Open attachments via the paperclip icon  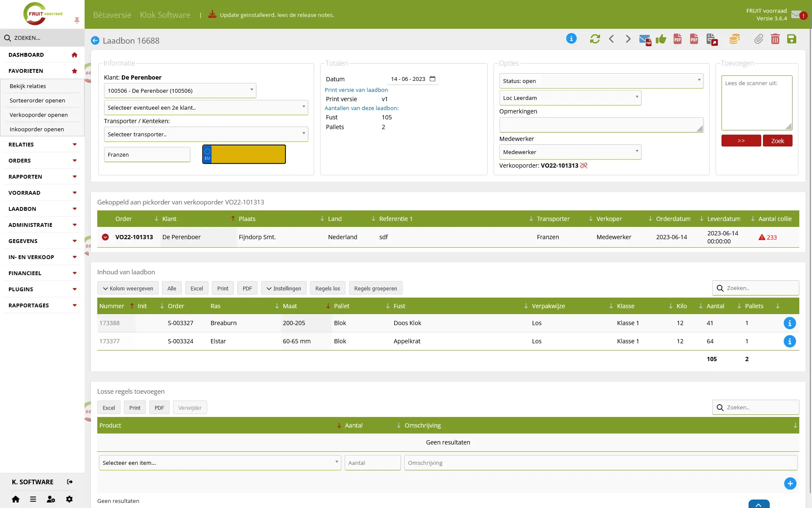[x=759, y=39]
